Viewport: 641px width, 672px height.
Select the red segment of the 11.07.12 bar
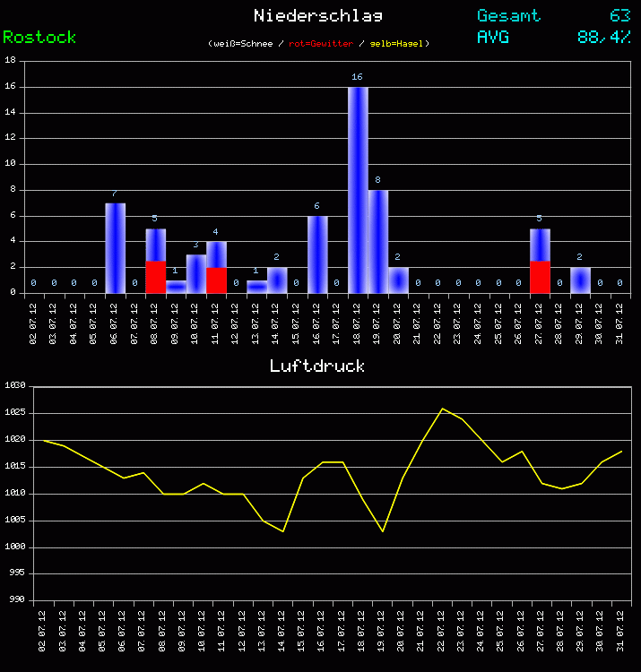point(216,280)
